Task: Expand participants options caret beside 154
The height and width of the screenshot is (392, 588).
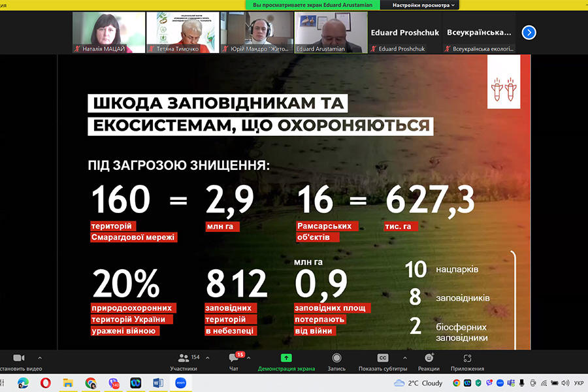Action: (x=208, y=358)
